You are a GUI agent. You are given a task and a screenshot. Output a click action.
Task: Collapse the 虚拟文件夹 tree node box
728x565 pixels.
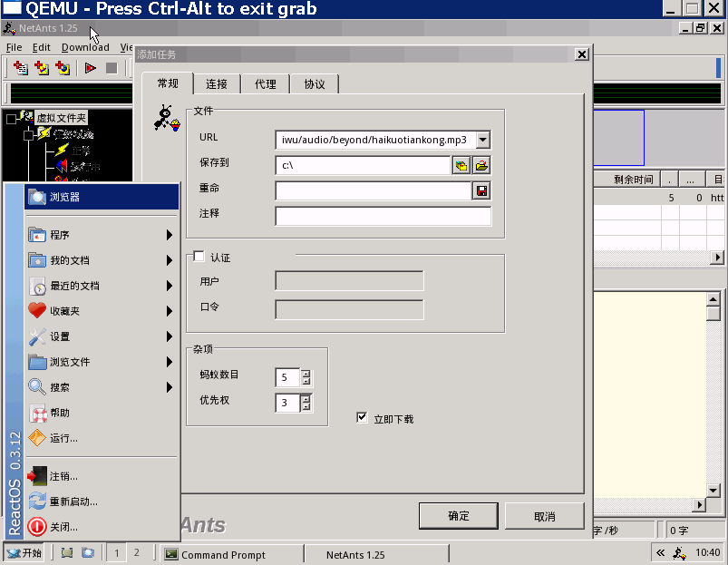click(x=11, y=119)
